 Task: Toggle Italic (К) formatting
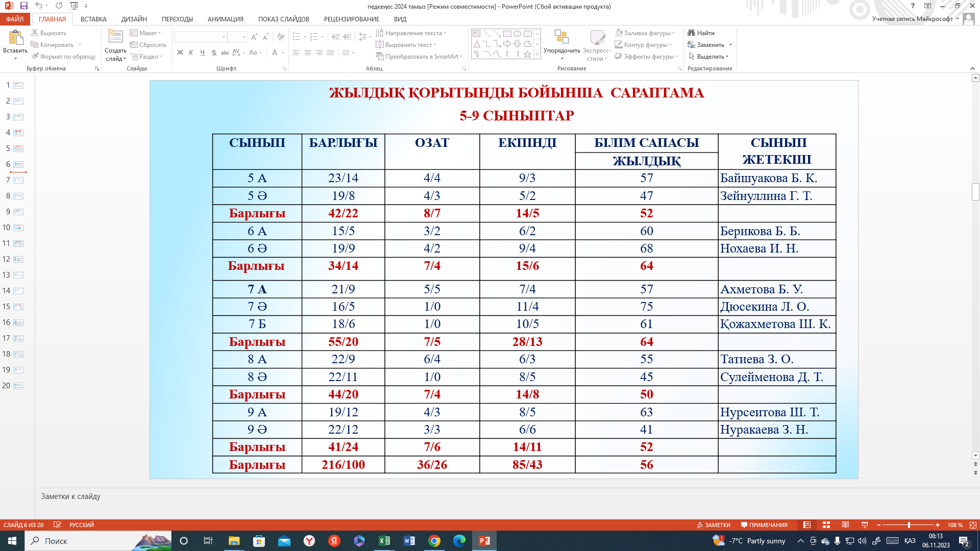click(x=191, y=53)
